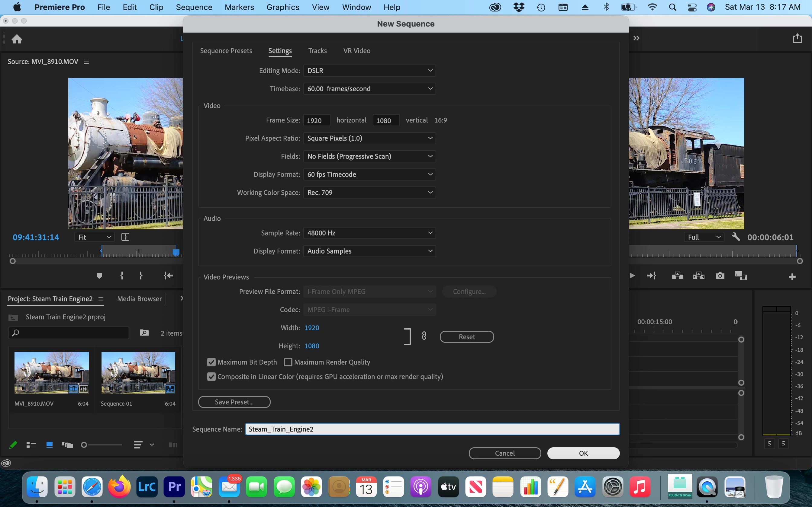Click the Add Marker icon in Source monitor
The image size is (812, 507).
coord(99,276)
